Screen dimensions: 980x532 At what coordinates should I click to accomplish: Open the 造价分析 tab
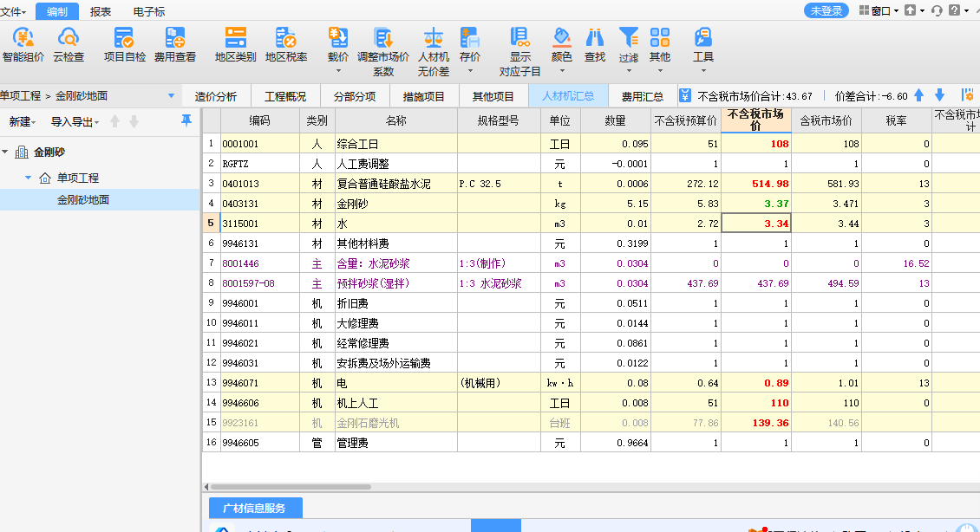[216, 96]
